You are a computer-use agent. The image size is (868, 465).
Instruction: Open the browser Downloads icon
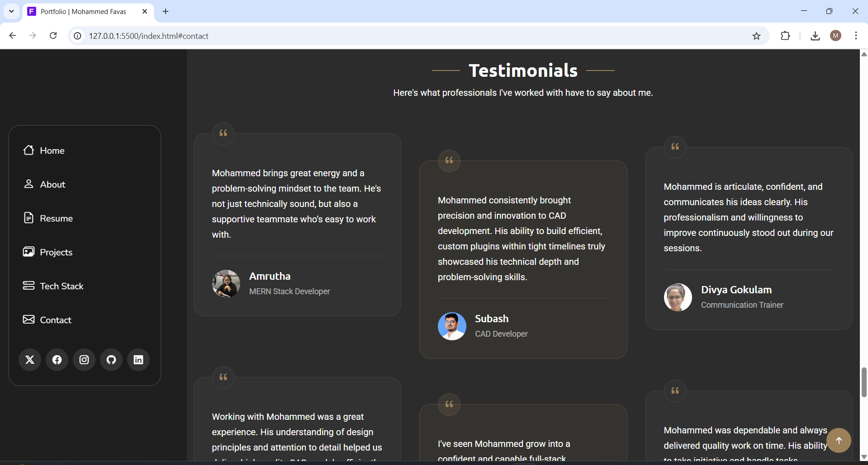tap(815, 36)
